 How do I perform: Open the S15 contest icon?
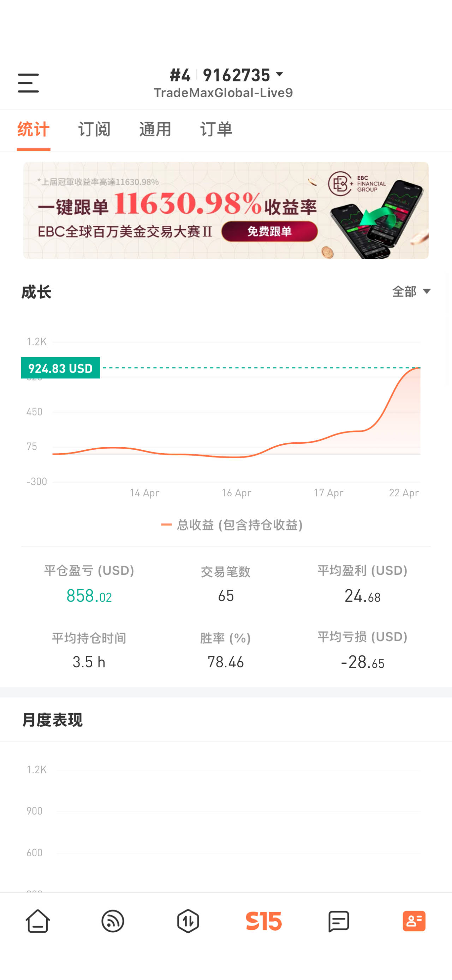263,921
